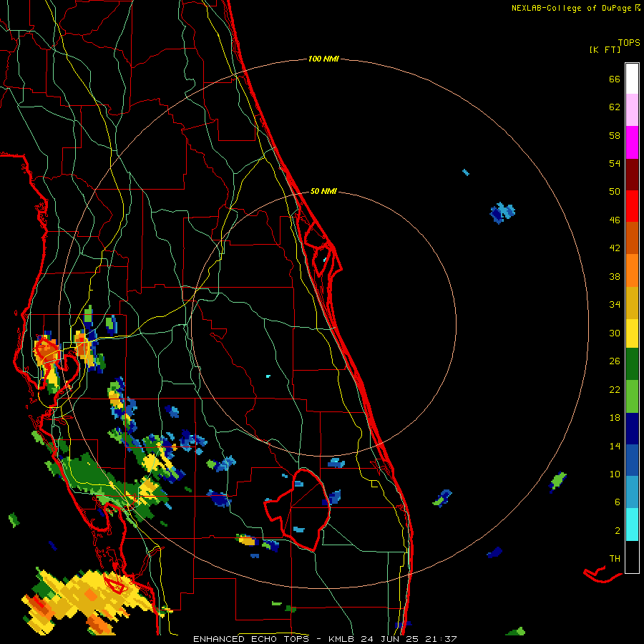Image resolution: width=644 pixels, height=644 pixels.
Task: Click the TH threshold label in legend
Action: point(615,559)
